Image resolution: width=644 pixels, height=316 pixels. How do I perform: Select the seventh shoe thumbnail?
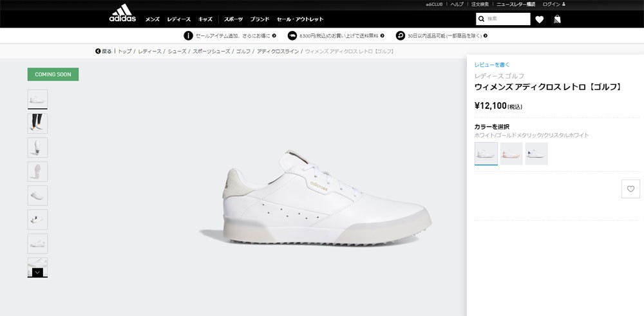click(37, 244)
